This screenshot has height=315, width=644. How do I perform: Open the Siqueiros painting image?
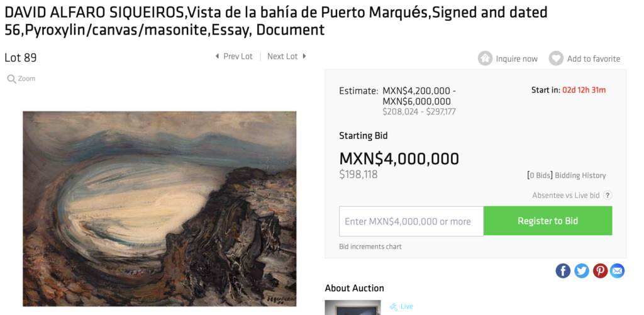[159, 209]
